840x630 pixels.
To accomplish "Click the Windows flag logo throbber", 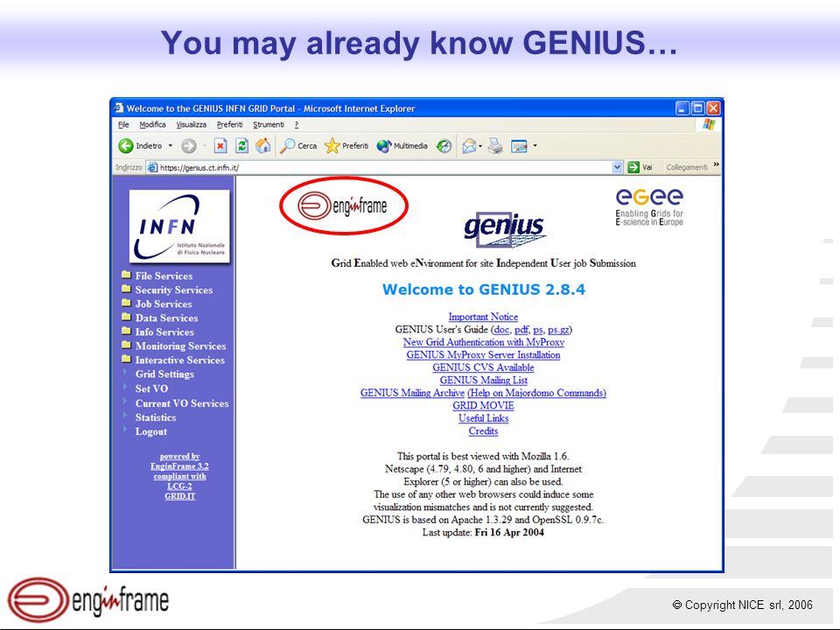I will point(709,124).
